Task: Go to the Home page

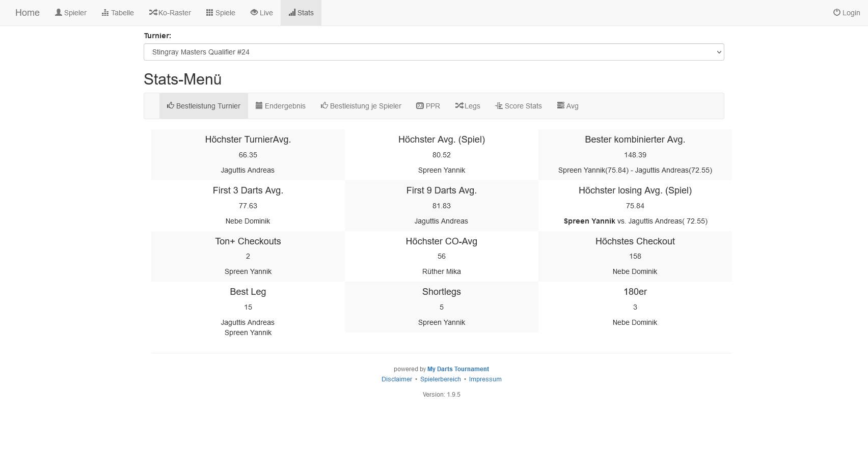Action: [x=28, y=13]
